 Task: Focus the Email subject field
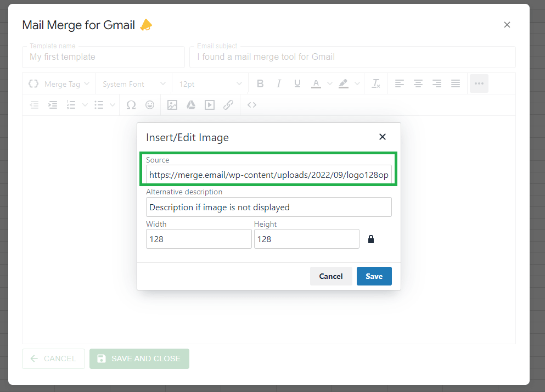pos(352,57)
